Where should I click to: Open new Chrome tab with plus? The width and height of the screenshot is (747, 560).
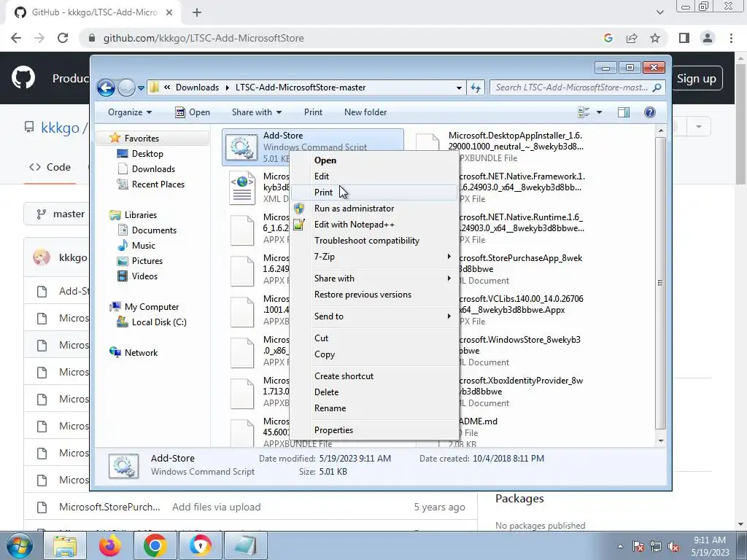point(197,12)
